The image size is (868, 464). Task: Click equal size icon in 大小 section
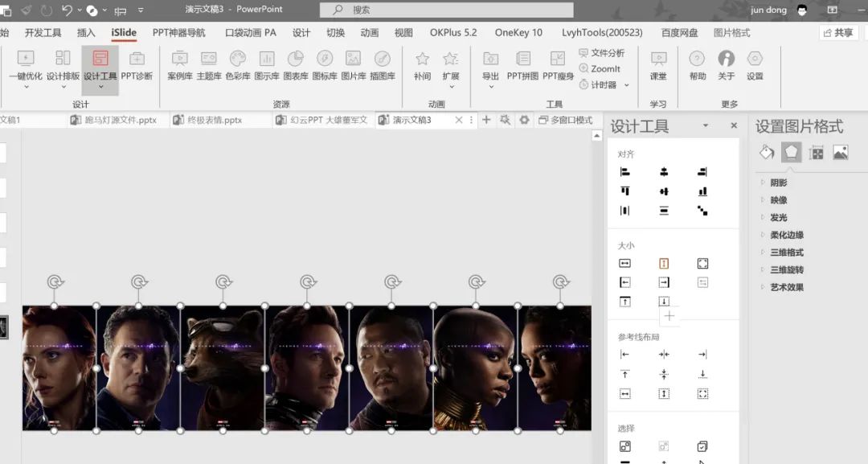pos(702,264)
